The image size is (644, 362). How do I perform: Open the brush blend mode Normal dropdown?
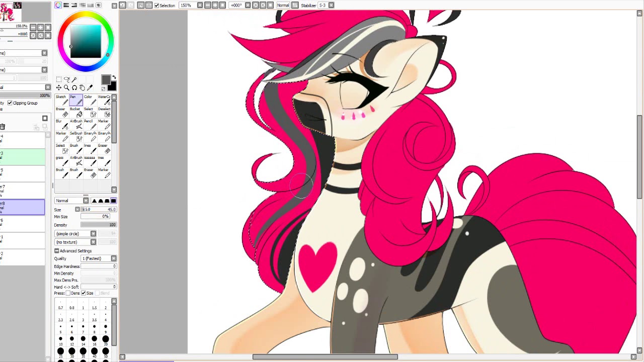[x=86, y=201]
